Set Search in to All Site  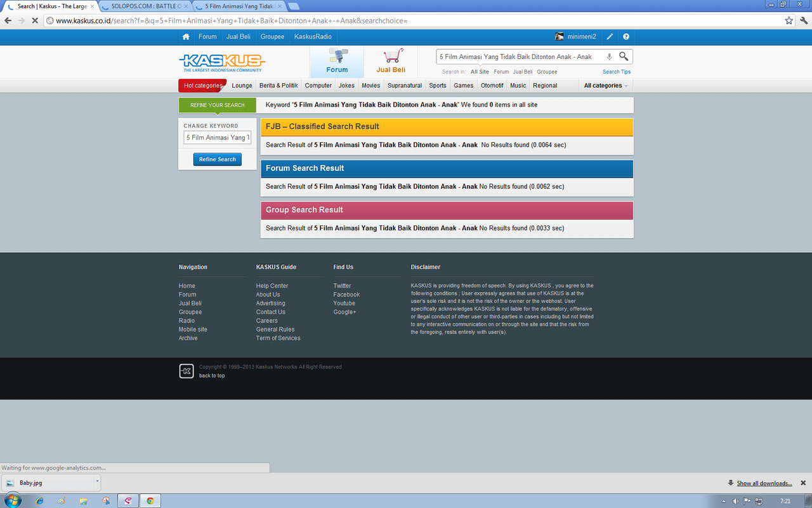pyautogui.click(x=480, y=72)
